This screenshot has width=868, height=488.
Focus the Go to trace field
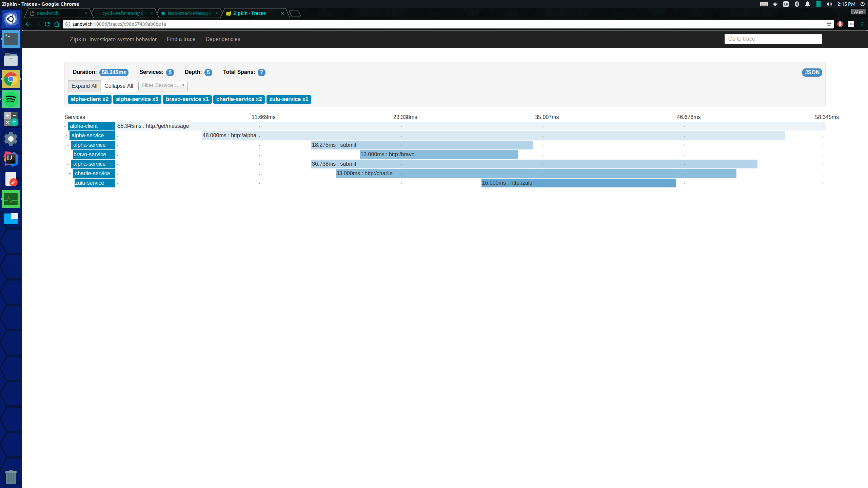pos(773,39)
